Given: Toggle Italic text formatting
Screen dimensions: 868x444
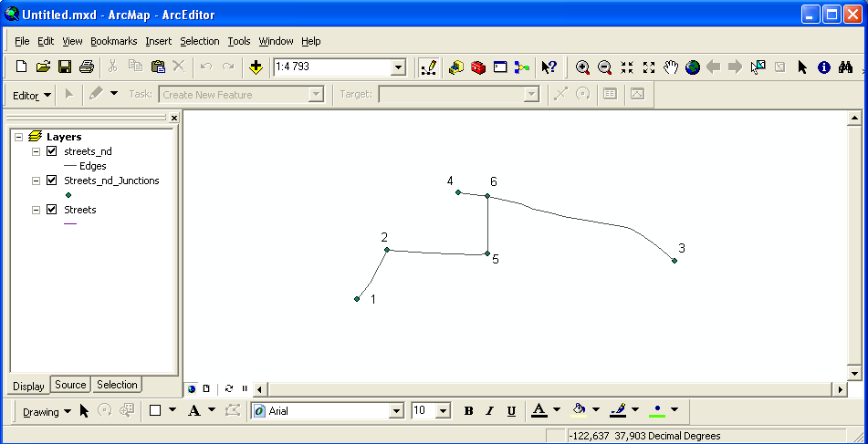Looking at the screenshot, I should (x=489, y=411).
